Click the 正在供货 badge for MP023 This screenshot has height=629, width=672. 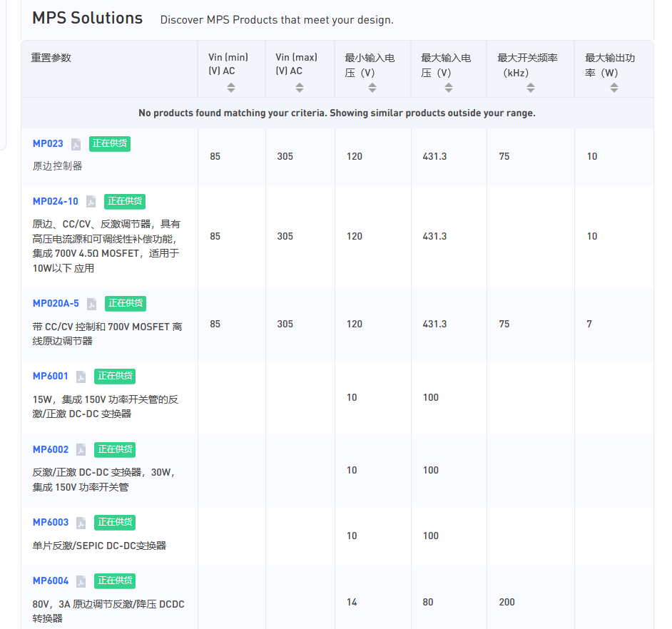(110, 143)
